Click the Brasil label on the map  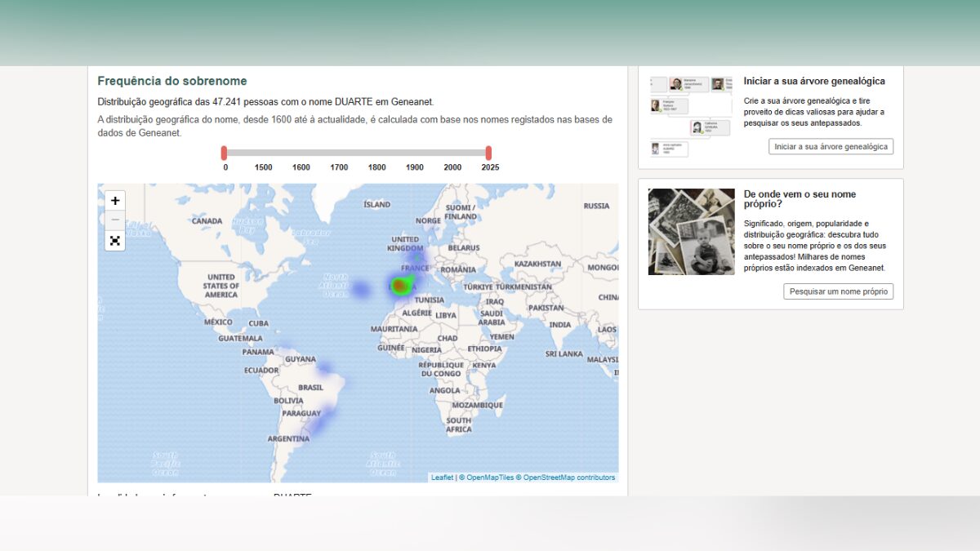tap(310, 388)
